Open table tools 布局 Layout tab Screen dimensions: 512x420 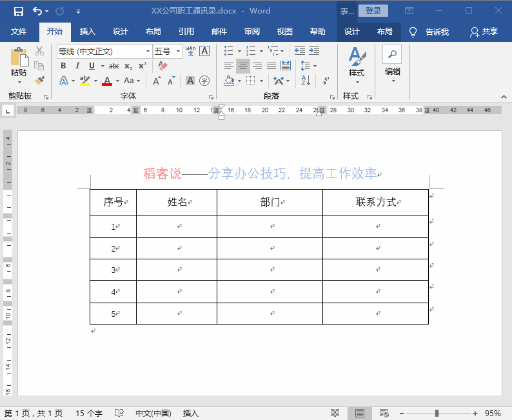(385, 32)
